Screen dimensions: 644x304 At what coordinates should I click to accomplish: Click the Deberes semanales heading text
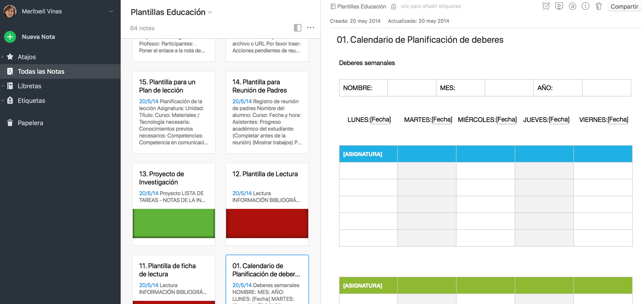(x=367, y=63)
